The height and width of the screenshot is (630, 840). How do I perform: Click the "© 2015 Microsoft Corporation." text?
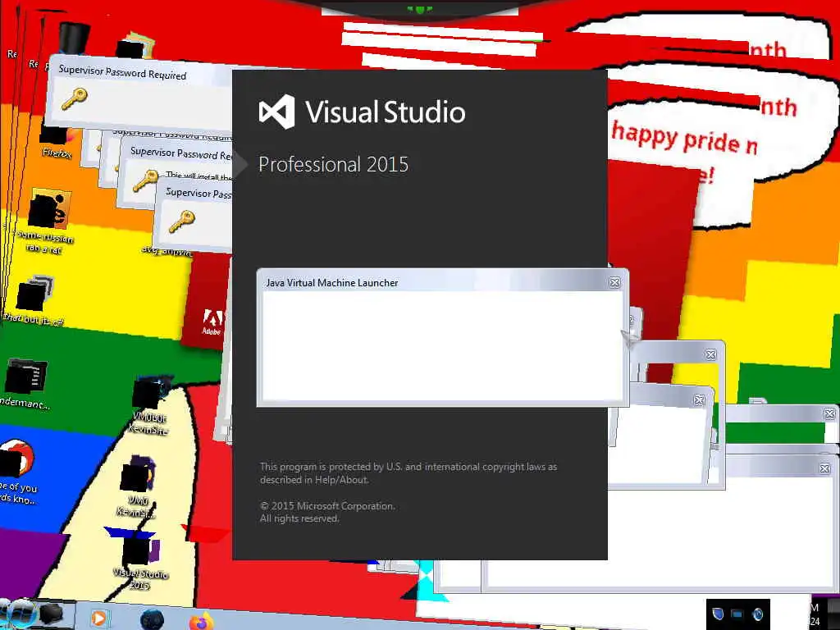pos(327,505)
